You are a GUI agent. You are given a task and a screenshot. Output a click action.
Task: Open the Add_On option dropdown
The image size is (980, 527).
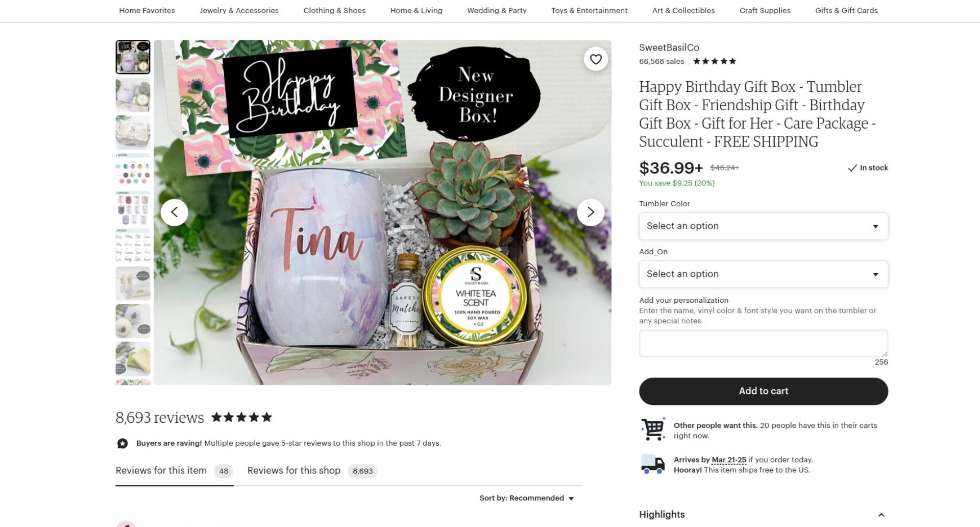click(764, 274)
